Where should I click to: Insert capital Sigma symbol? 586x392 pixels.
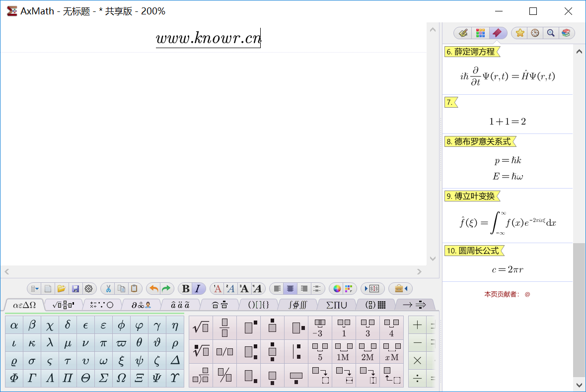pyautogui.click(x=103, y=378)
